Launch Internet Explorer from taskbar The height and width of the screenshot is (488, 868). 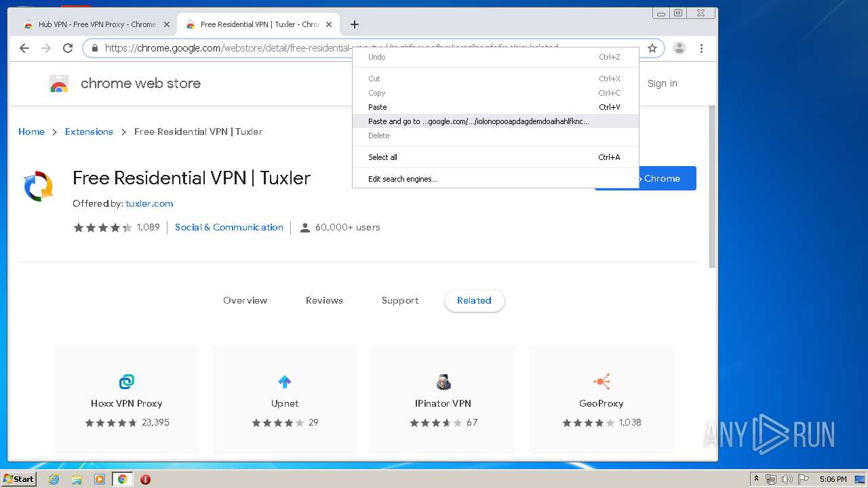point(54,479)
